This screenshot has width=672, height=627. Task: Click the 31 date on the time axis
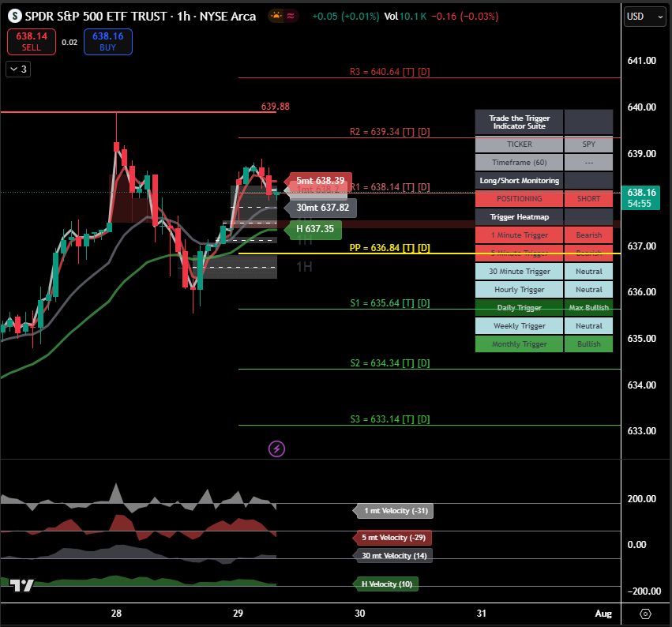pyautogui.click(x=481, y=614)
